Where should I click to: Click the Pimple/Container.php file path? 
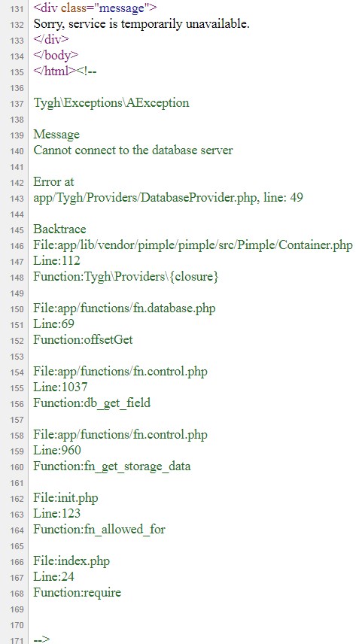point(193,245)
